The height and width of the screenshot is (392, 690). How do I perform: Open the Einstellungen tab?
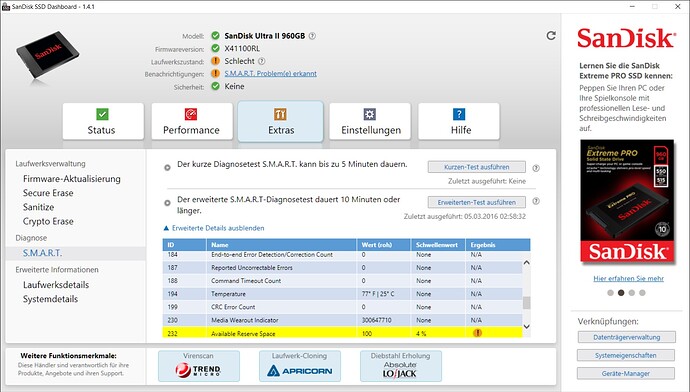coord(370,121)
